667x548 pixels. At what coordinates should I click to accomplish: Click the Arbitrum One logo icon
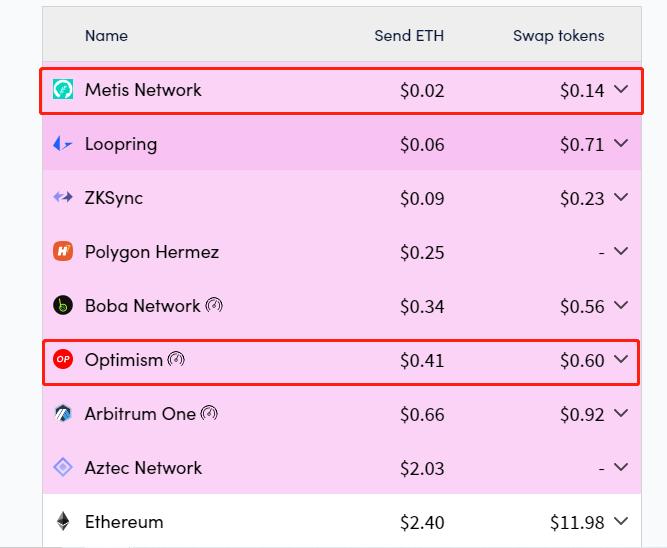63,414
